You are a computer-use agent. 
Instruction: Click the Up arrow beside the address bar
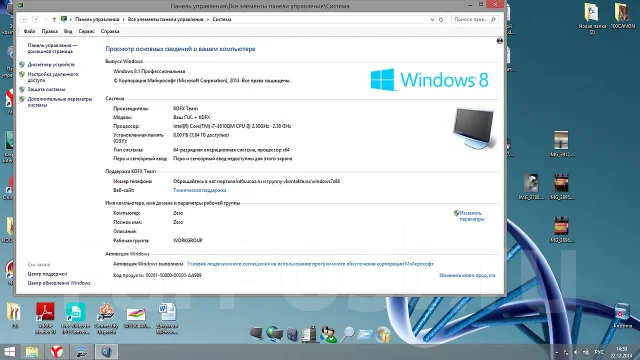pyautogui.click(x=54, y=19)
